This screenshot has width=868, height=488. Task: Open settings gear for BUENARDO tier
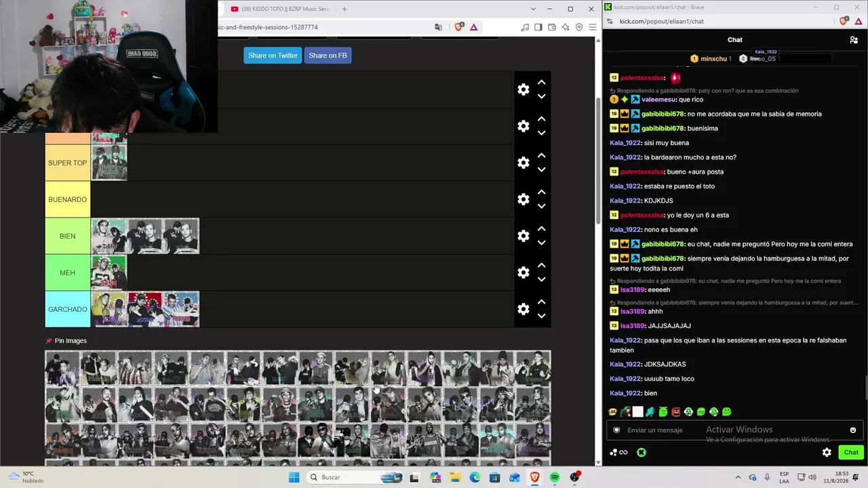coord(524,199)
